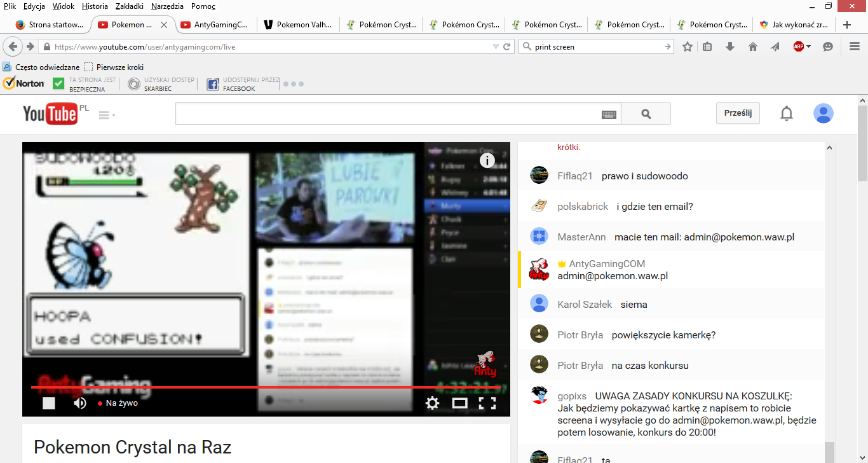Click the Prześlij upload button
The image size is (868, 463).
click(738, 113)
